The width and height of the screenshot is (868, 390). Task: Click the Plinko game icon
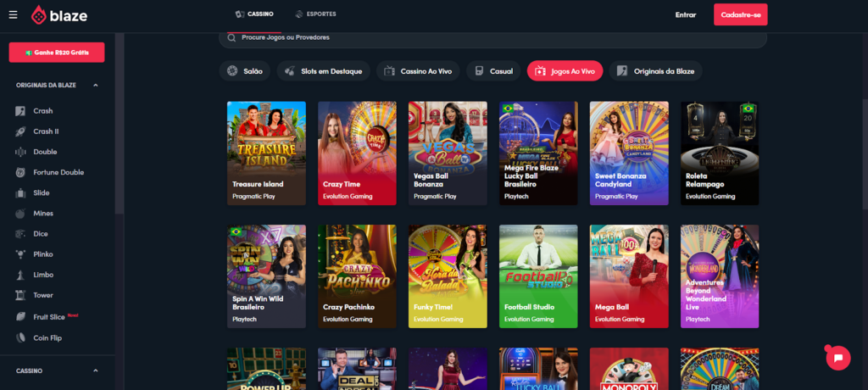(x=20, y=254)
